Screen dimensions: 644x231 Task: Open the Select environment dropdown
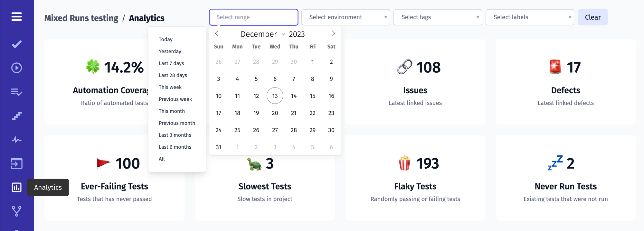pyautogui.click(x=346, y=17)
